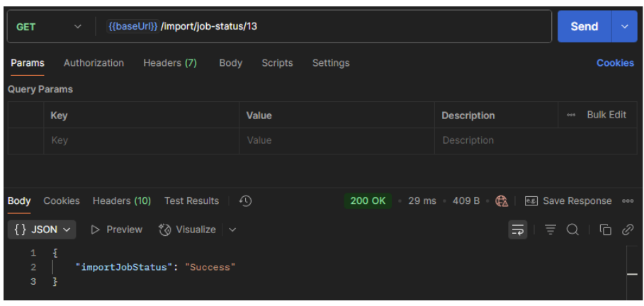Copy the response body to clipboard

coord(605,229)
